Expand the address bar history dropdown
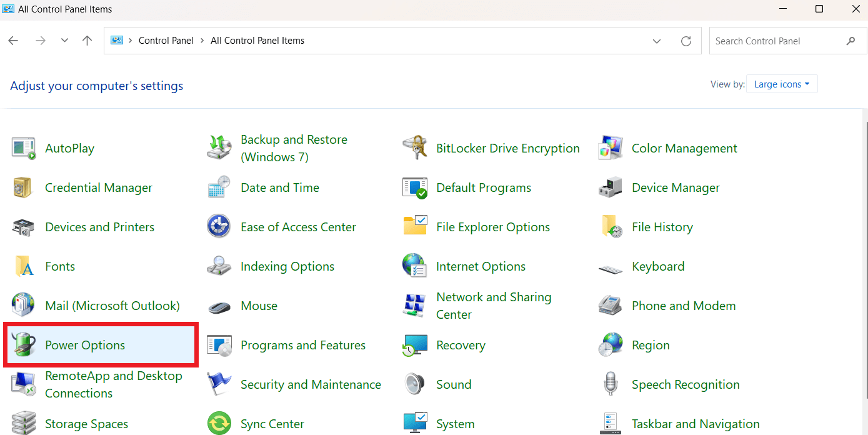This screenshot has width=868, height=435. (657, 41)
